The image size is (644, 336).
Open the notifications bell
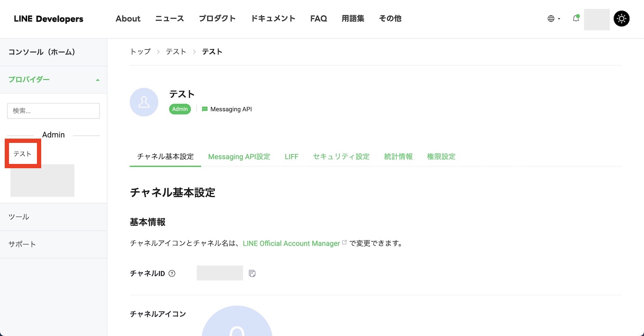576,18
